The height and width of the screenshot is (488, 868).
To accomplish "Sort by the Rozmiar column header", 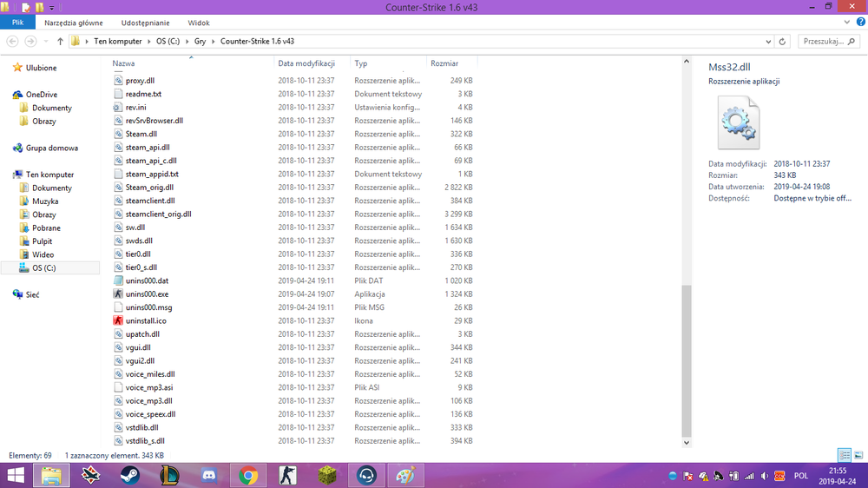I will [x=444, y=63].
